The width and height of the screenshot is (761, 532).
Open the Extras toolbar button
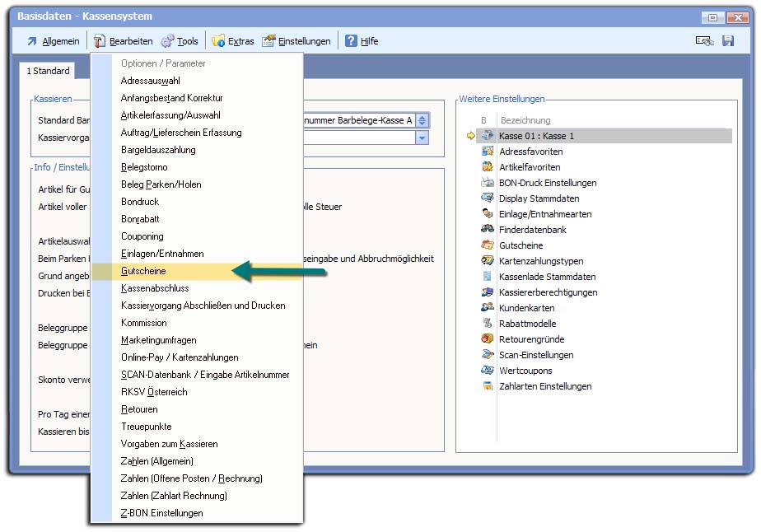(x=233, y=41)
